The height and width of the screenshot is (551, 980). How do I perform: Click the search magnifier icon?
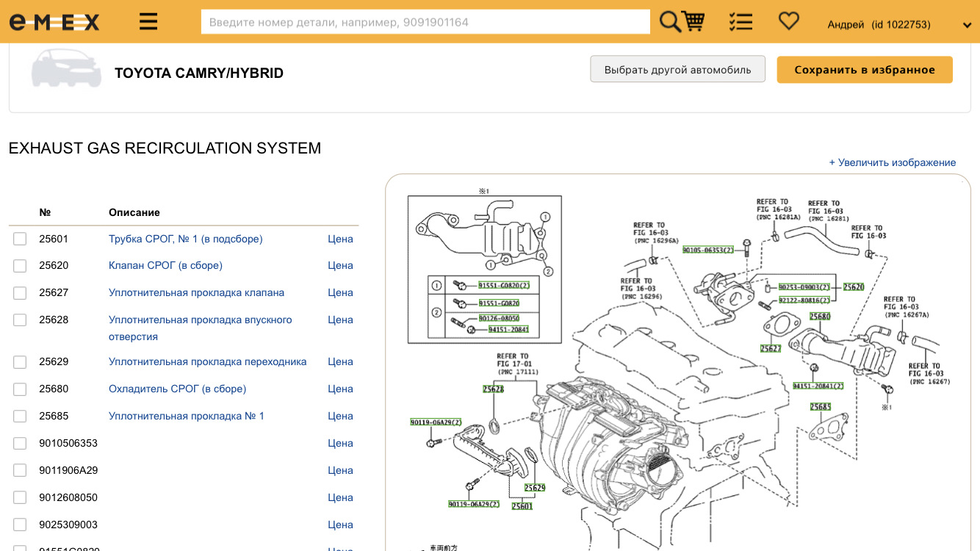tap(669, 22)
